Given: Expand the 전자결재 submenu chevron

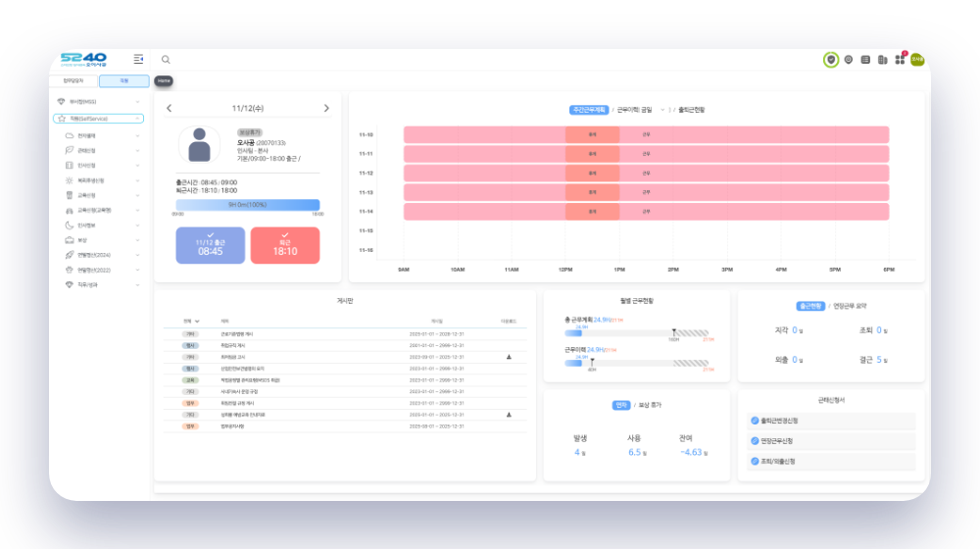Looking at the screenshot, I should coord(137,135).
